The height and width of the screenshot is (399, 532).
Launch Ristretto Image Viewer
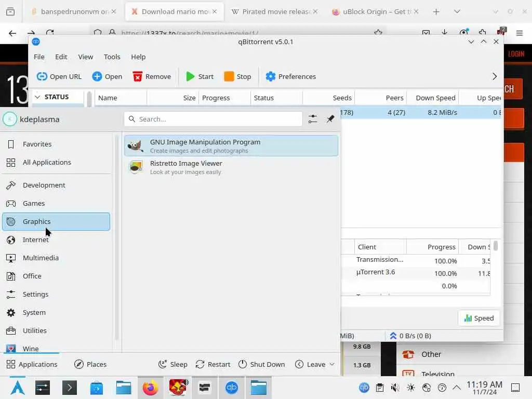tap(231, 167)
